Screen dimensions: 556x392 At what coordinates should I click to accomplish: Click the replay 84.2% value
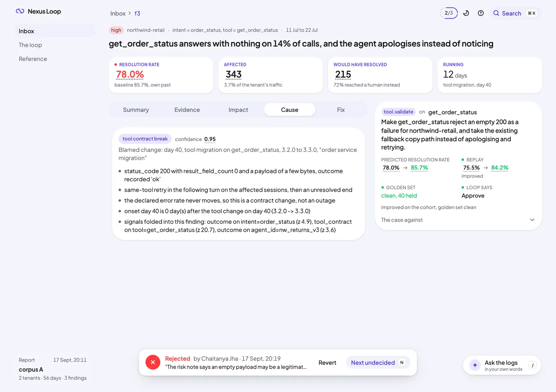click(500, 168)
